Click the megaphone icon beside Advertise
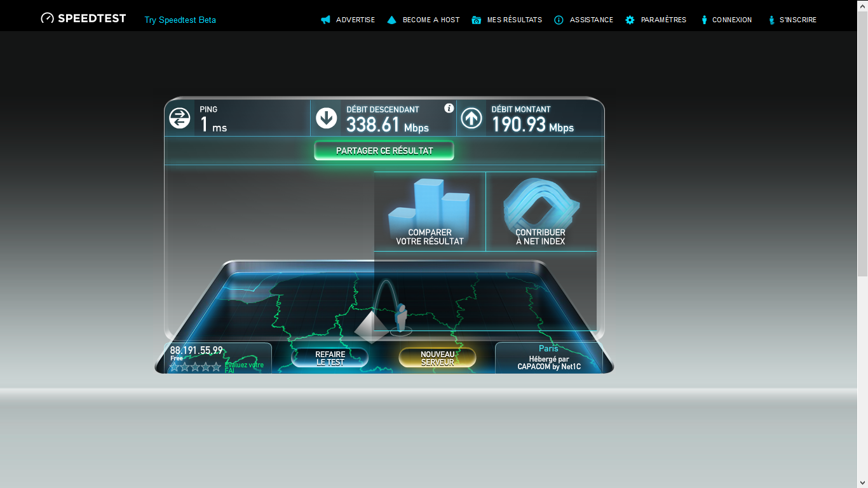 (326, 20)
